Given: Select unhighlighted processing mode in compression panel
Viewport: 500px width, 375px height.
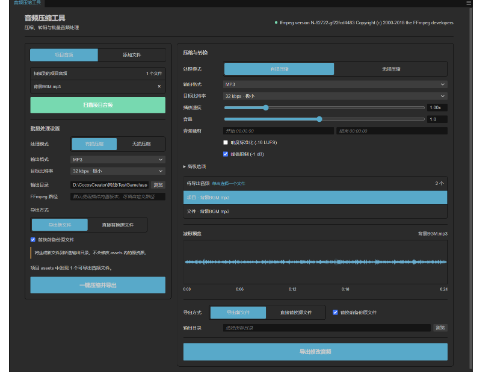Looking at the screenshot, I should 391,69.
